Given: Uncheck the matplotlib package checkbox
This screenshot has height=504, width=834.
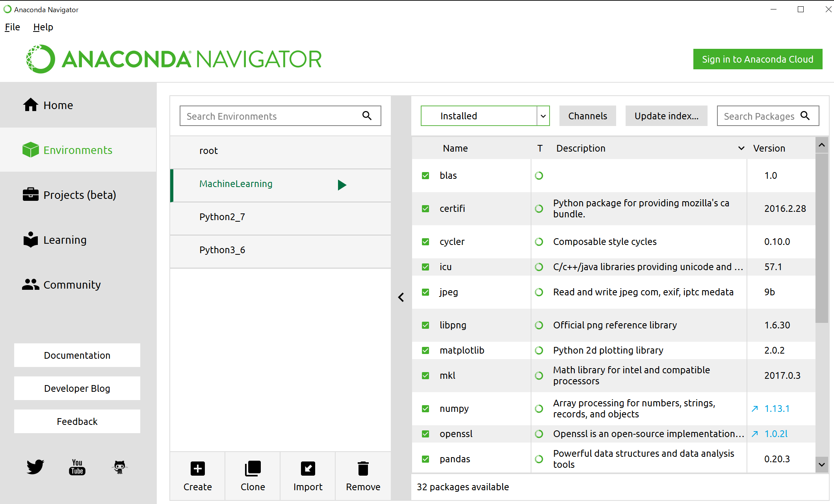Looking at the screenshot, I should tap(425, 350).
